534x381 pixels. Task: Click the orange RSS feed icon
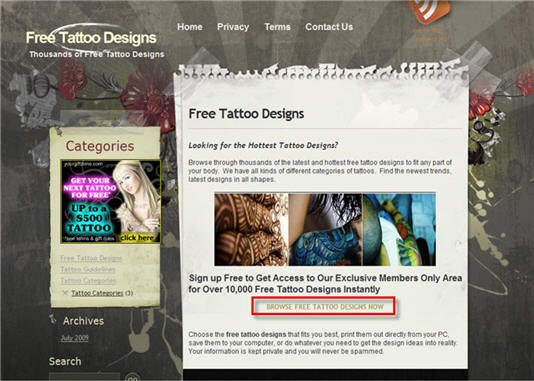point(429,11)
